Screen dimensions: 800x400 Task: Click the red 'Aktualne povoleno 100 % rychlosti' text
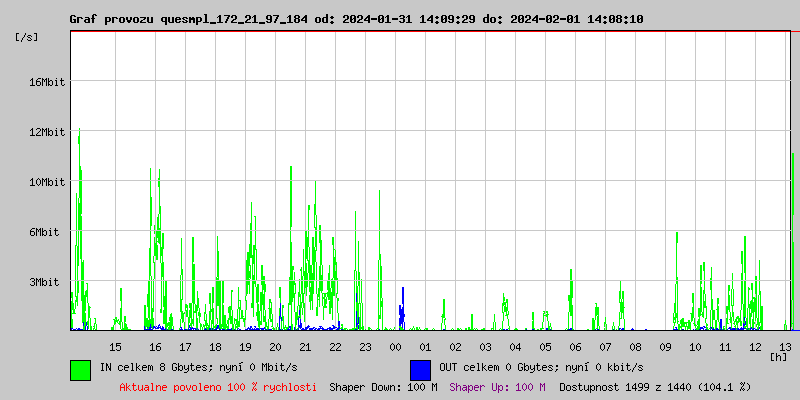coord(218,387)
